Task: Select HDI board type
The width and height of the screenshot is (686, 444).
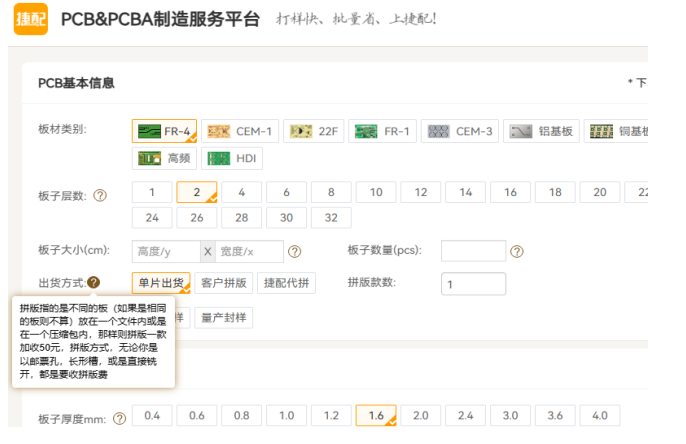Action: click(x=232, y=158)
